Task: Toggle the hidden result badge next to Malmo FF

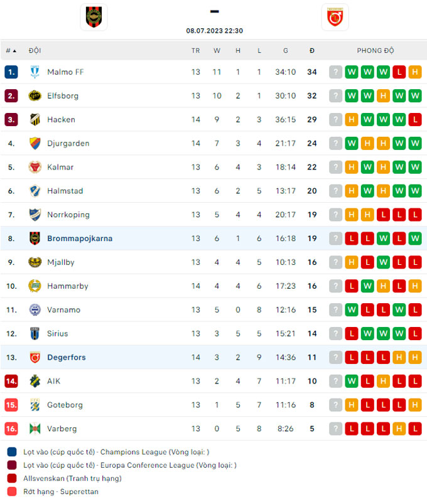Action: pos(335,72)
